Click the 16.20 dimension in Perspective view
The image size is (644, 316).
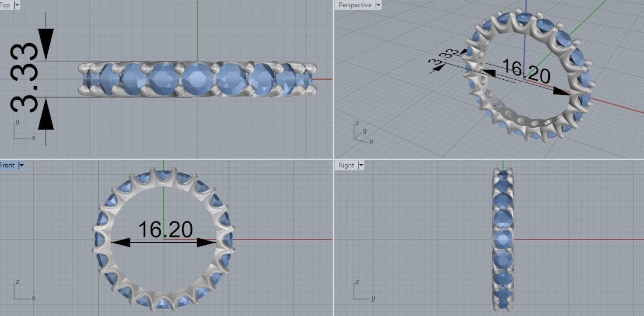pyautogui.click(x=526, y=71)
